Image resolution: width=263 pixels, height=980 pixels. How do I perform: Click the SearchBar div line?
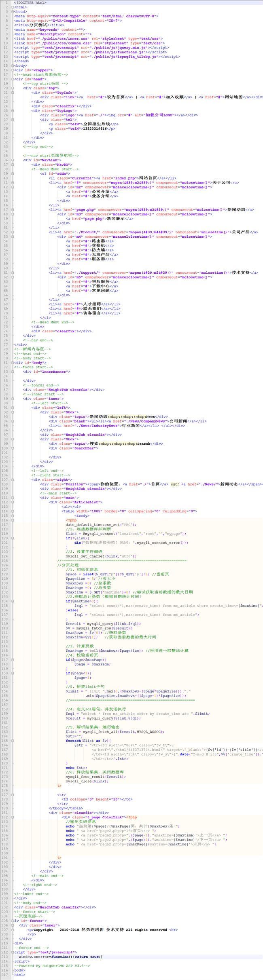tap(73, 448)
